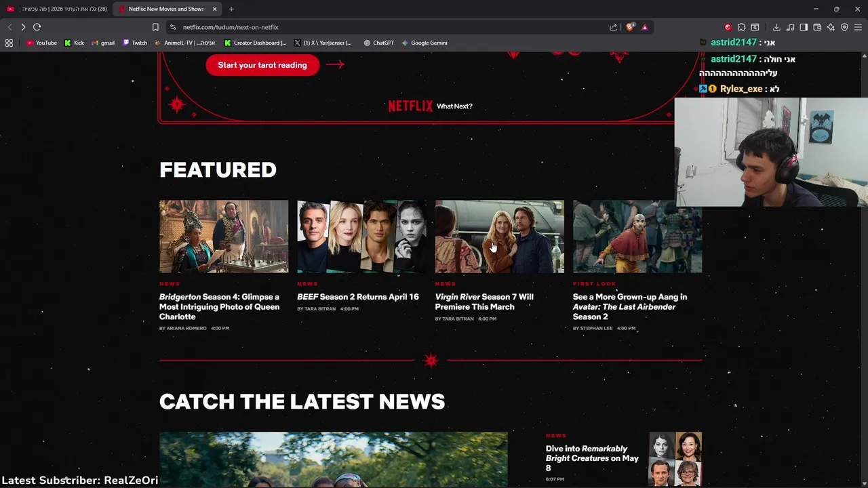
Task: Open the Remarkably Bright Creatures headline
Action: tap(592, 458)
